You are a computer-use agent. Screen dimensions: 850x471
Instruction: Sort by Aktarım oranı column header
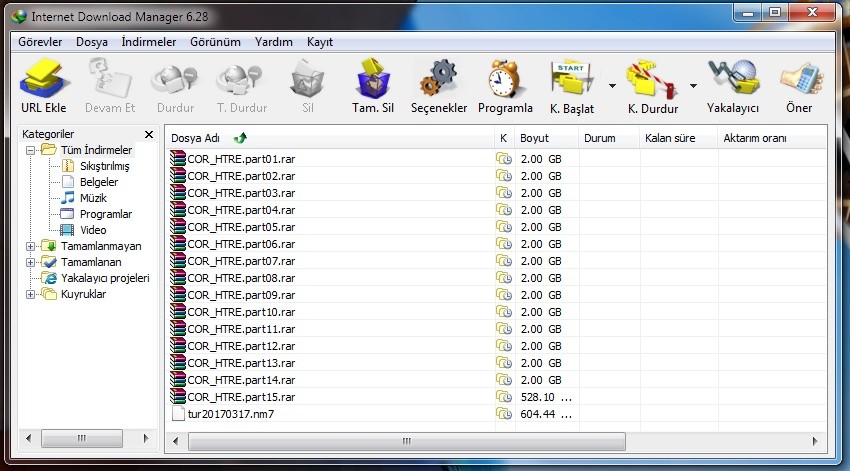pos(772,138)
